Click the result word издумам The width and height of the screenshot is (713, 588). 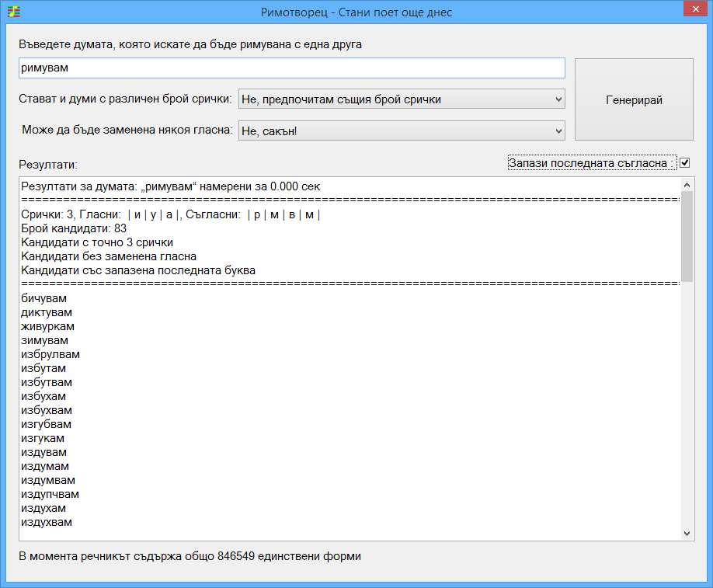click(45, 466)
